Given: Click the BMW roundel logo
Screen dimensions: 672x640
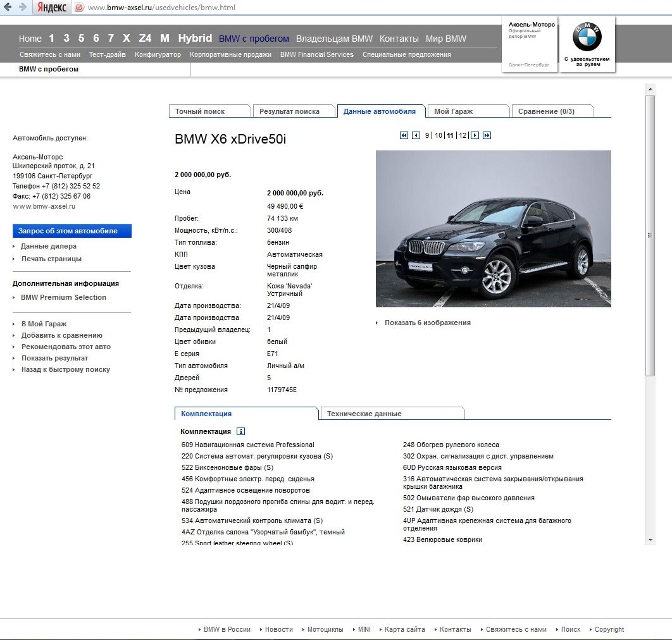Looking at the screenshot, I should pyautogui.click(x=587, y=37).
